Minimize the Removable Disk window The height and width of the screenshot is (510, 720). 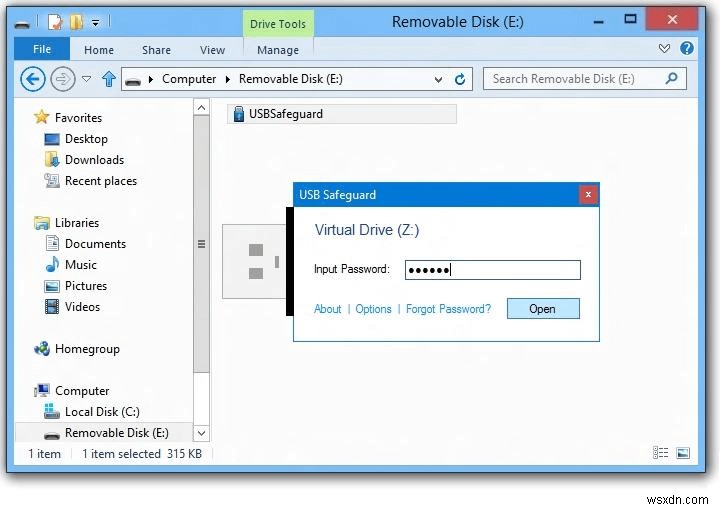point(598,21)
